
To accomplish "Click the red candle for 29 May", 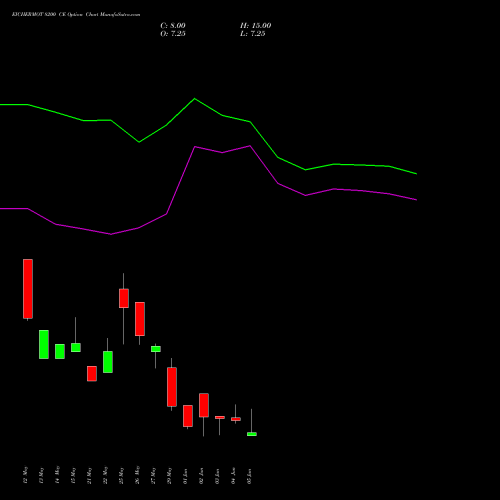I will pos(172,387).
